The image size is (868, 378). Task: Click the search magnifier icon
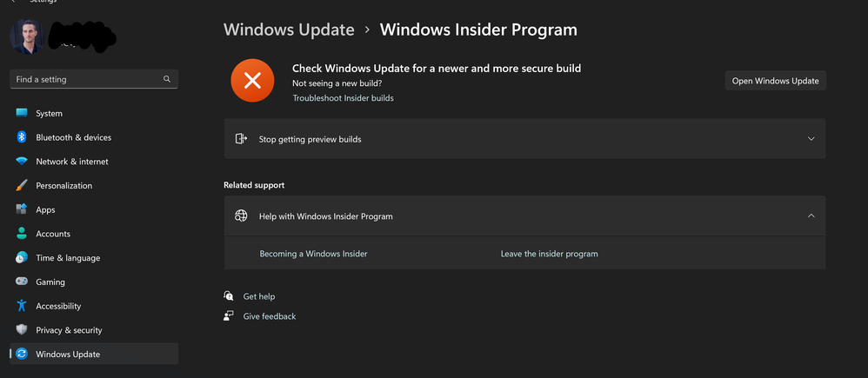click(x=167, y=79)
